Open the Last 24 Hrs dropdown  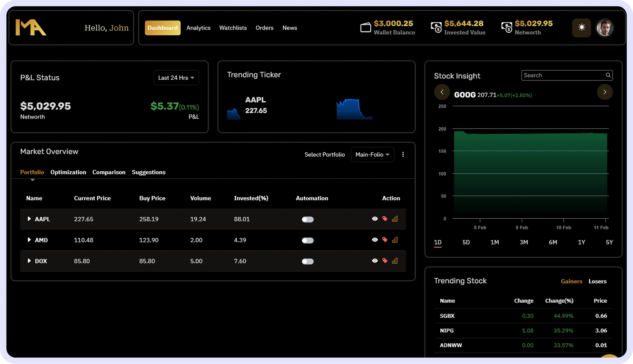pos(176,78)
